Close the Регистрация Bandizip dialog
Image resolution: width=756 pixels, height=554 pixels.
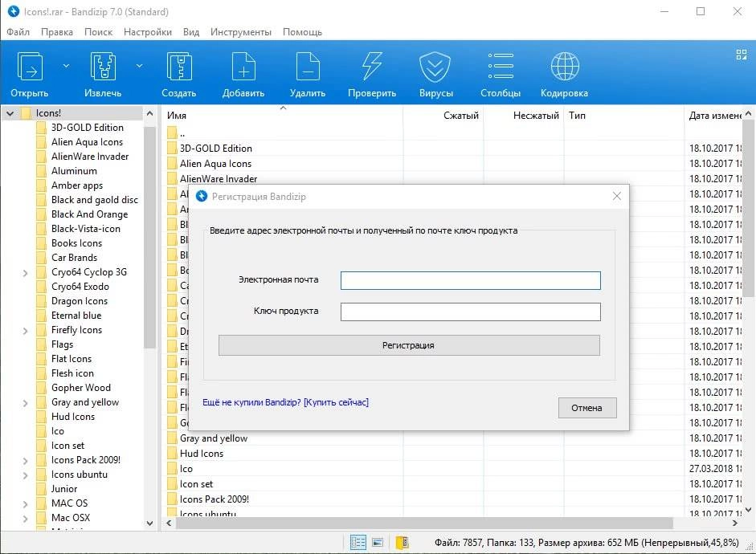(617, 196)
